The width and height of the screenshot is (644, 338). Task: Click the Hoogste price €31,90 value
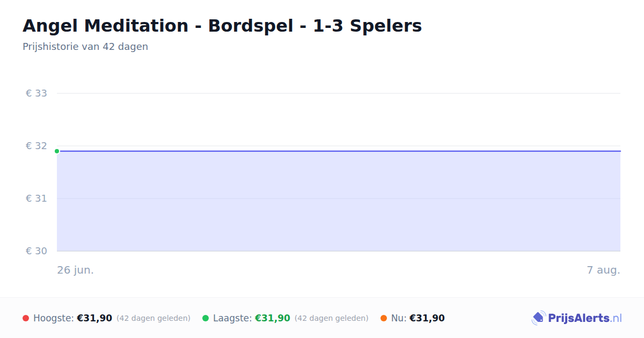94,318
